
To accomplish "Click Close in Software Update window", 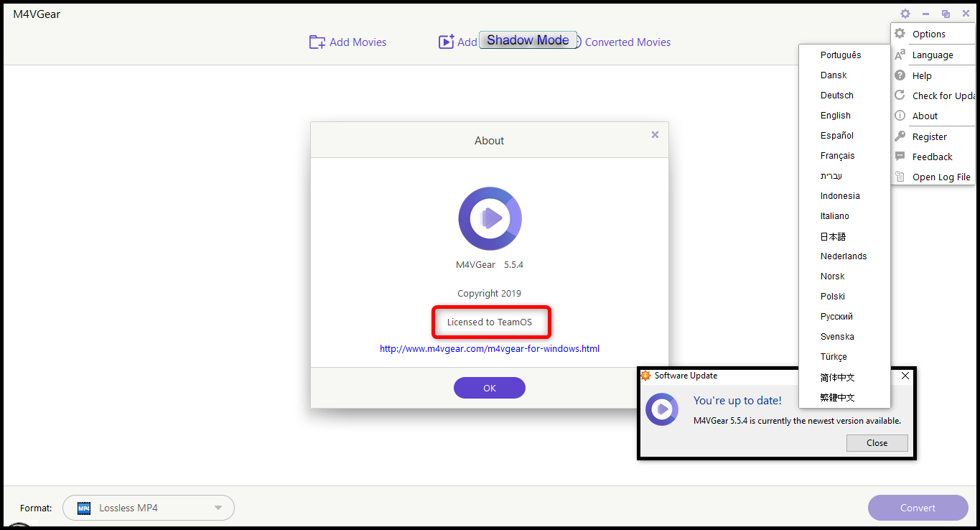I will click(x=877, y=443).
